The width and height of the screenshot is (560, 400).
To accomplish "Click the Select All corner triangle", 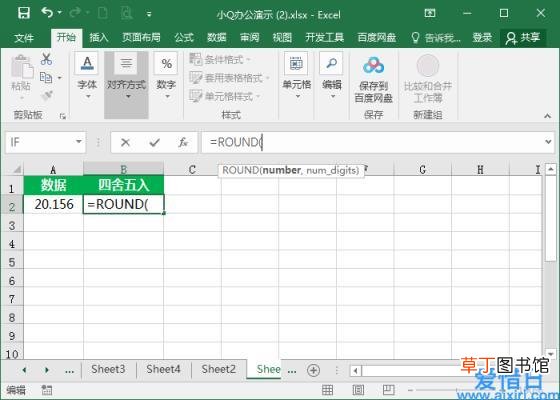I will pos(16,169).
